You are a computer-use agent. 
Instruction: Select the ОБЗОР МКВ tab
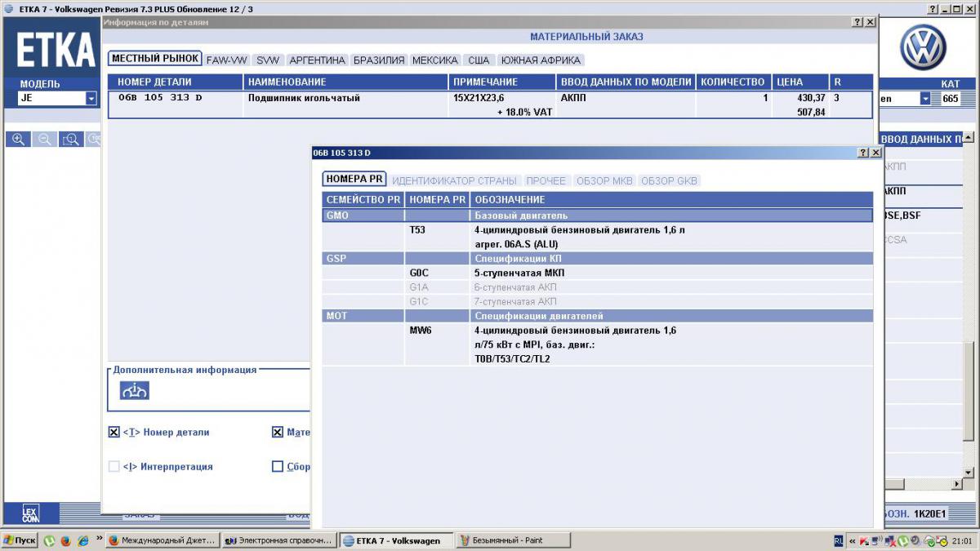[x=604, y=181]
